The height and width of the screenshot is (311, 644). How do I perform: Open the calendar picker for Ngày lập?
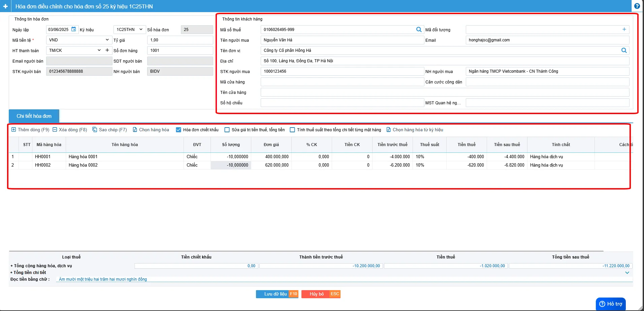click(x=73, y=29)
